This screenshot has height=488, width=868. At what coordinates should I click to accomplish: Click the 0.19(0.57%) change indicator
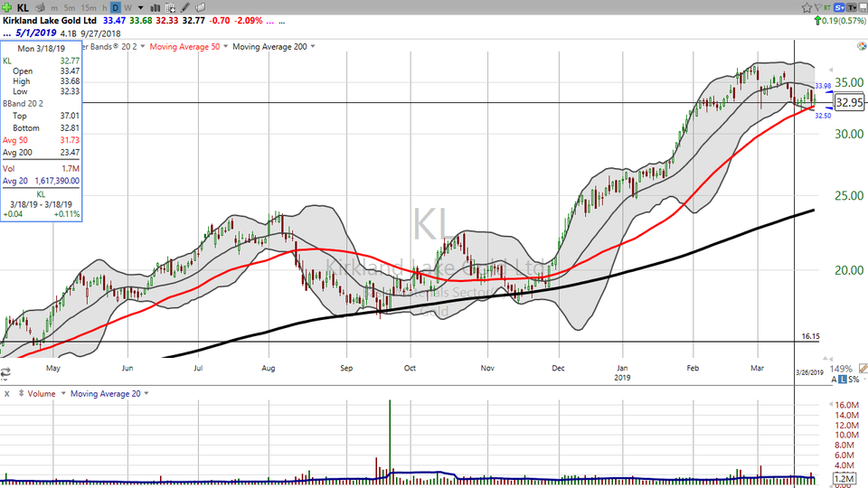coord(844,21)
